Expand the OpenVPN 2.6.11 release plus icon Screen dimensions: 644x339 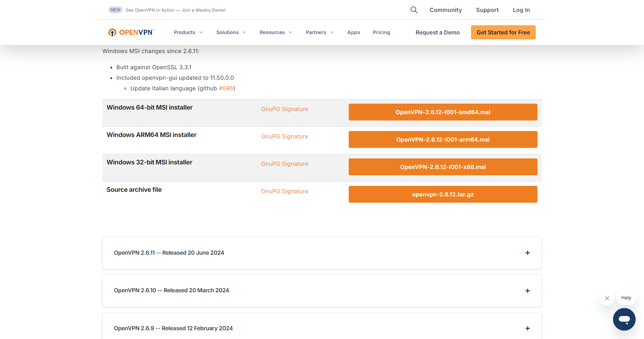tap(527, 253)
